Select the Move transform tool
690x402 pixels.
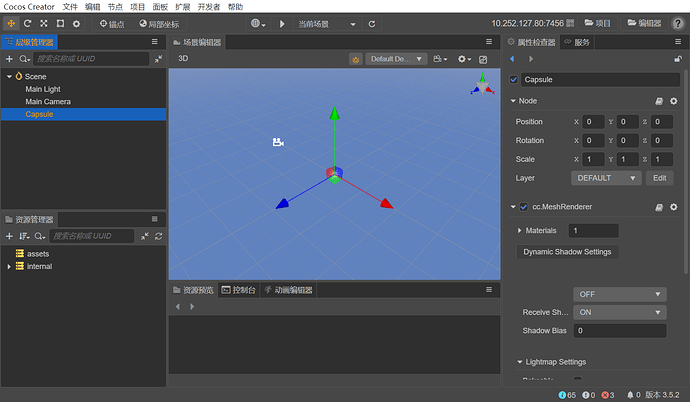[11, 24]
